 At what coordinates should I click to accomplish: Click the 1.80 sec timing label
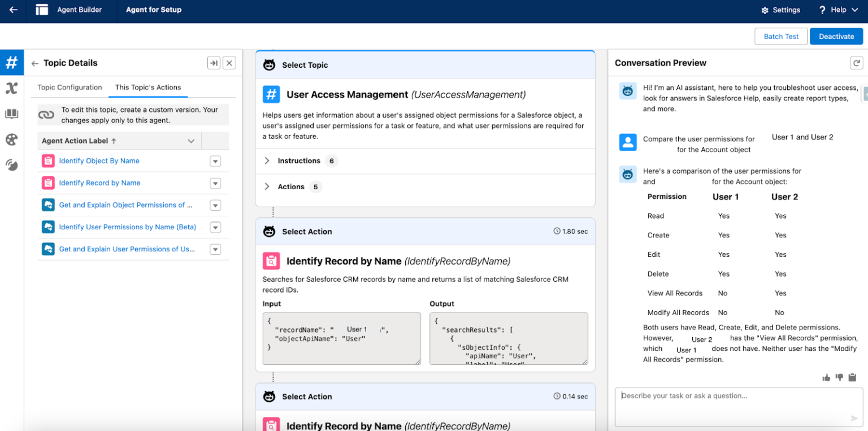tap(570, 232)
